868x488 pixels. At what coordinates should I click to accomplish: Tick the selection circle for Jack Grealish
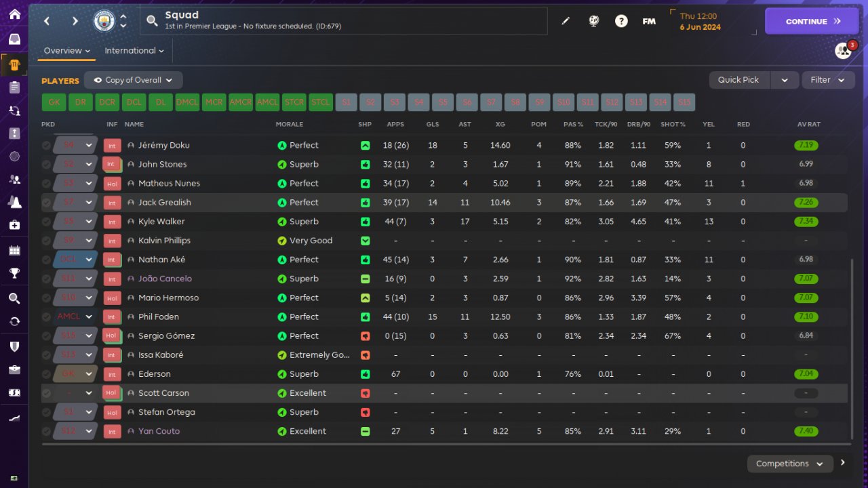pos(46,203)
